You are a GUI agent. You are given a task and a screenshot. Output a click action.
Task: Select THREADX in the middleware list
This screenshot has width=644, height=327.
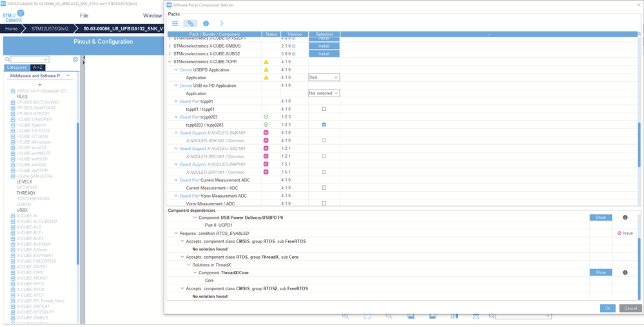(26, 193)
